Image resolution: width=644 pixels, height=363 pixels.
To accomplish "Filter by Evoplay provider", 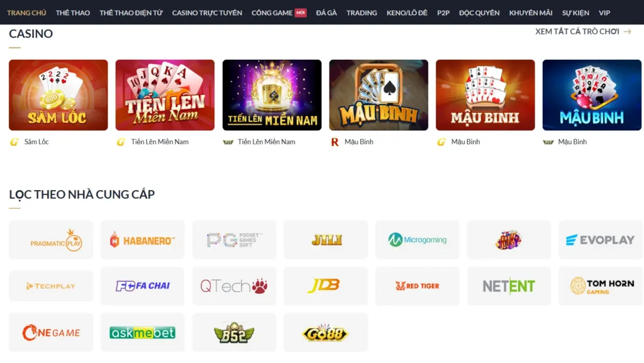I will [601, 240].
